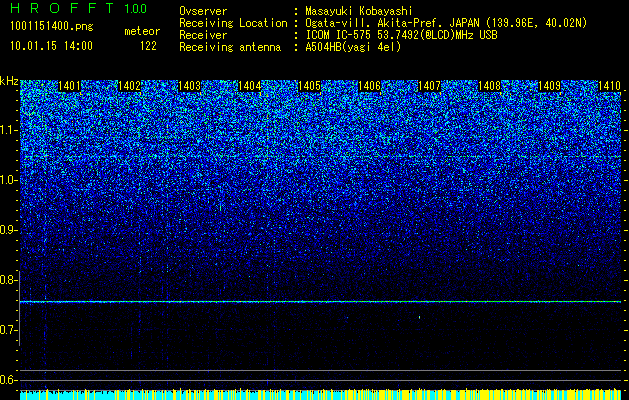Screen dimensions: 629x400
Task: Click the 0.7 frequency axis label
Action: coord(8,330)
